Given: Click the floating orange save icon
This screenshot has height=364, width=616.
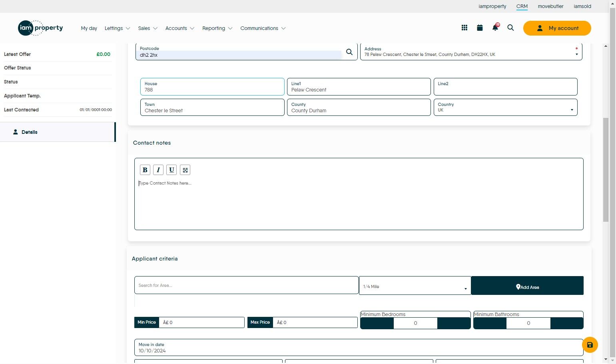Looking at the screenshot, I should point(590,345).
